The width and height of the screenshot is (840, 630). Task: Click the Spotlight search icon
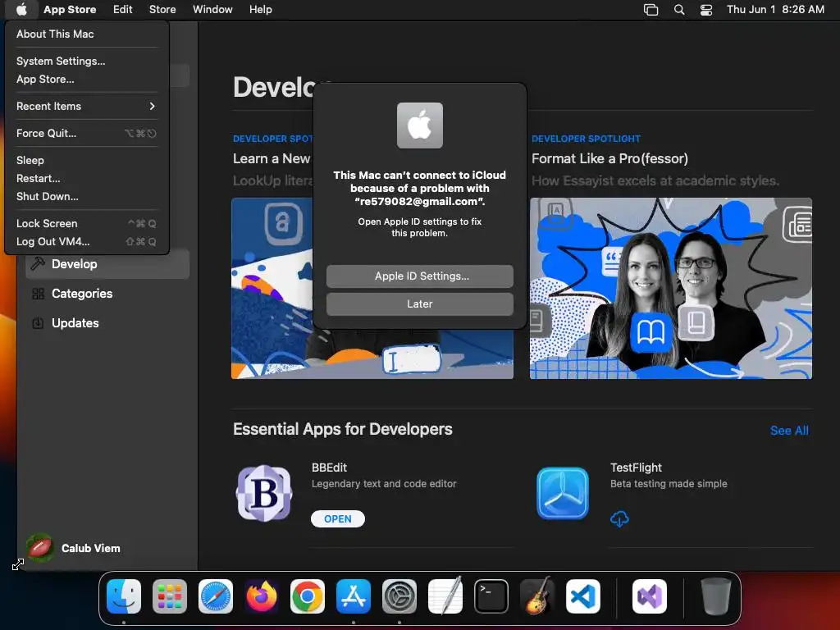(x=678, y=10)
